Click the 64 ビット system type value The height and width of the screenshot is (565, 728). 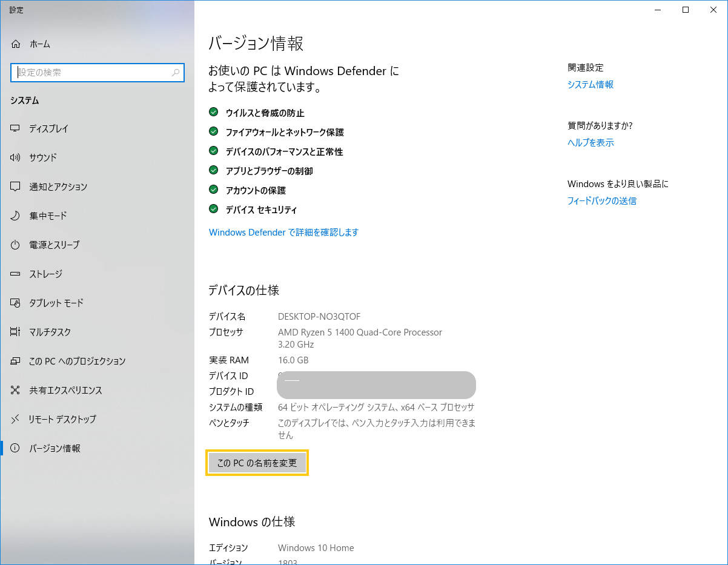[376, 408]
